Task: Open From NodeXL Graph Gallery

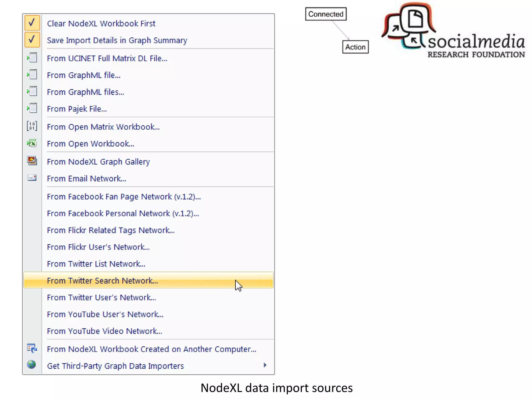Action: [x=98, y=162]
